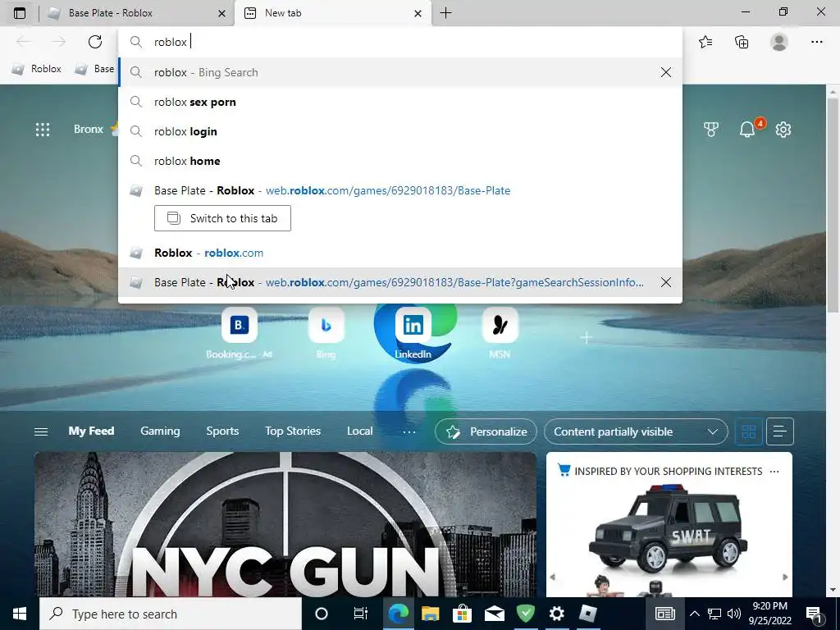The height and width of the screenshot is (630, 840).
Task: Select the Gaming feed tab
Action: tap(160, 431)
